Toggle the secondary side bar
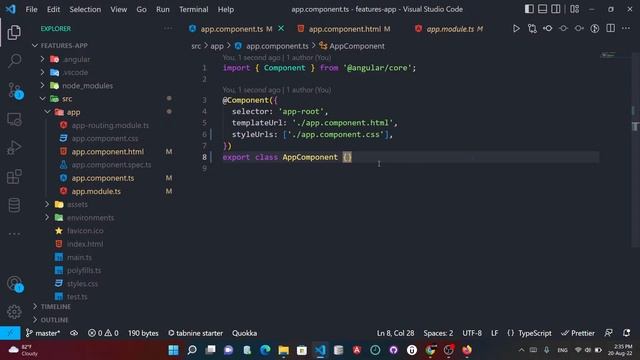The width and height of the screenshot is (640, 360). point(556,9)
